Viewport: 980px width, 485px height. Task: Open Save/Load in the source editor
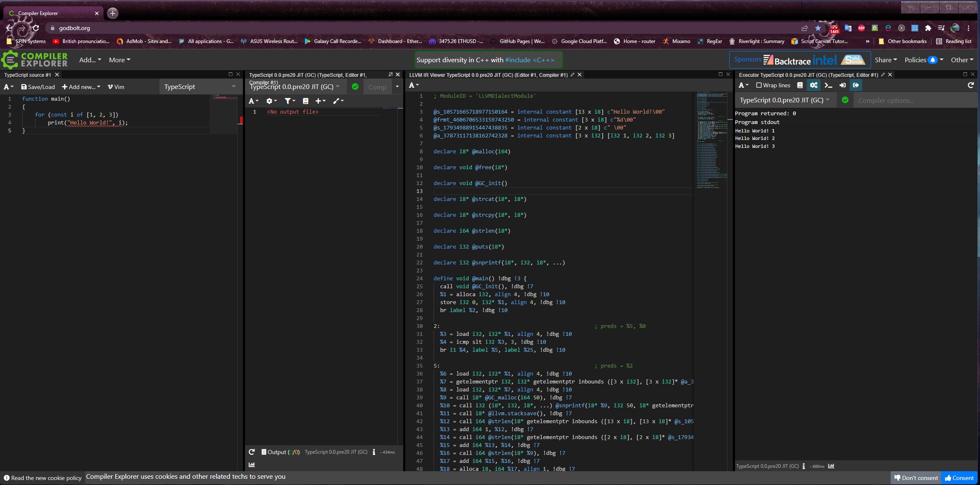38,87
